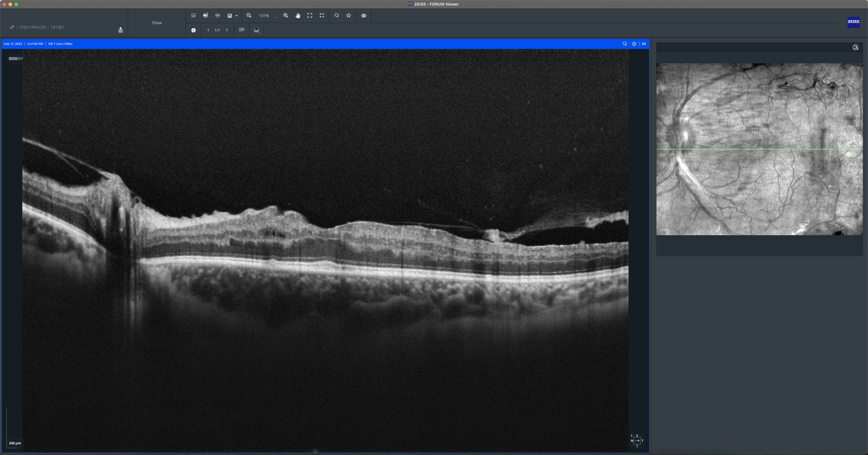Go to next page arrow
This screenshot has height=455, width=868.
(x=227, y=30)
